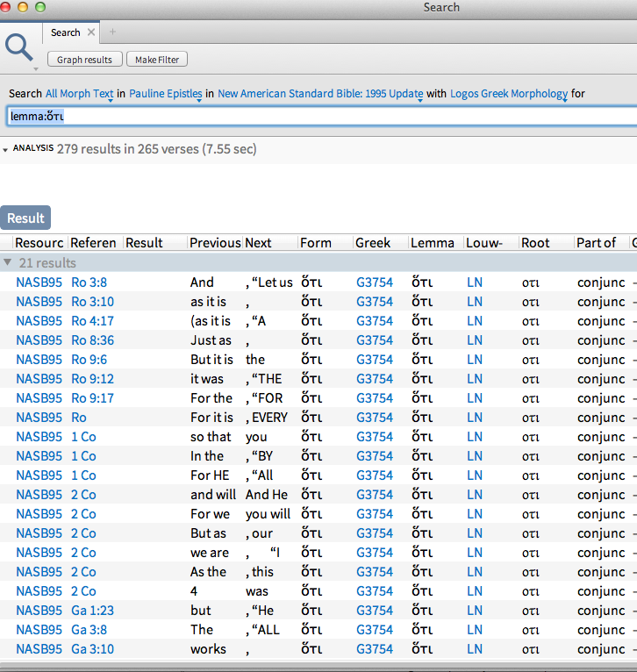
Task: Sort by the Reference column header
Action: point(93,243)
